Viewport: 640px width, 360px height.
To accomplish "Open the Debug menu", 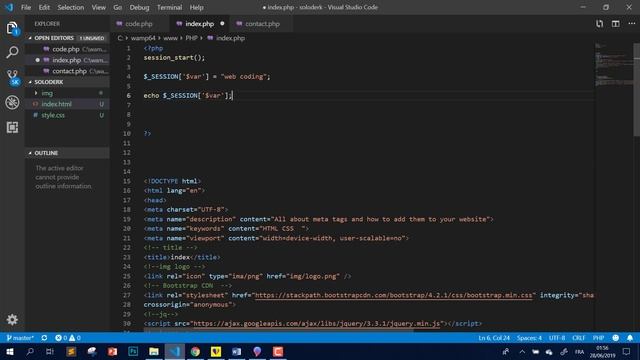I will [x=139, y=7].
